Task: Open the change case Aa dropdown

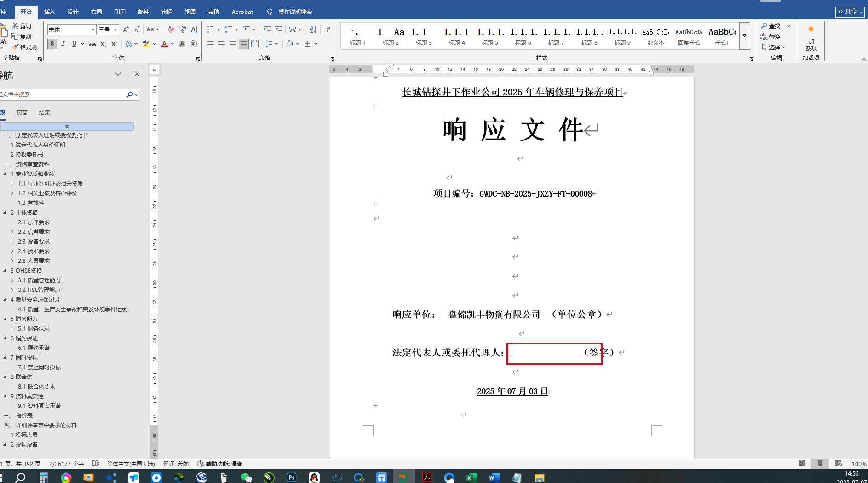Action: (153, 29)
